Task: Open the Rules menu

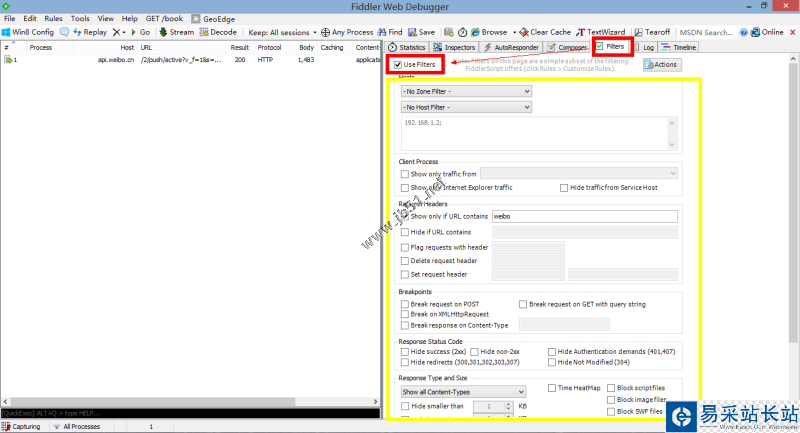Action: click(53, 18)
